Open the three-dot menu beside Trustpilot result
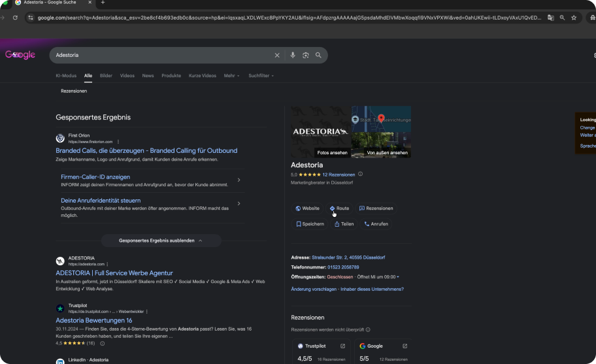Image resolution: width=596 pixels, height=364 pixels. pos(147,312)
